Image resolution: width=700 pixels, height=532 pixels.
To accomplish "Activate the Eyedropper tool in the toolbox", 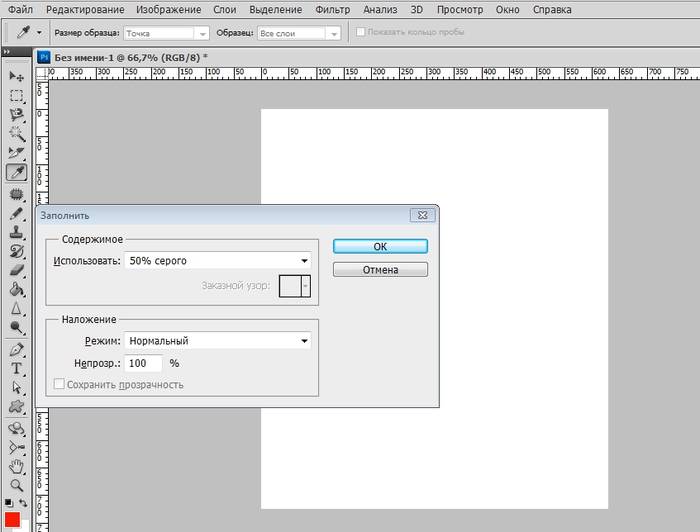I will click(16, 172).
